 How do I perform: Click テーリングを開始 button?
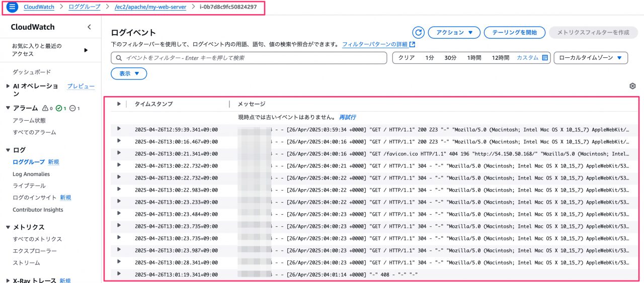[x=514, y=32]
